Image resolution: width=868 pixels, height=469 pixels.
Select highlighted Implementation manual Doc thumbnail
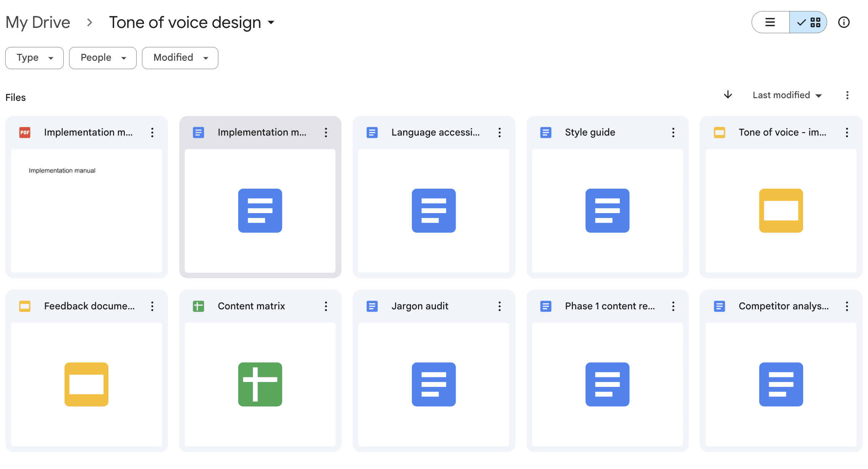[260, 211]
